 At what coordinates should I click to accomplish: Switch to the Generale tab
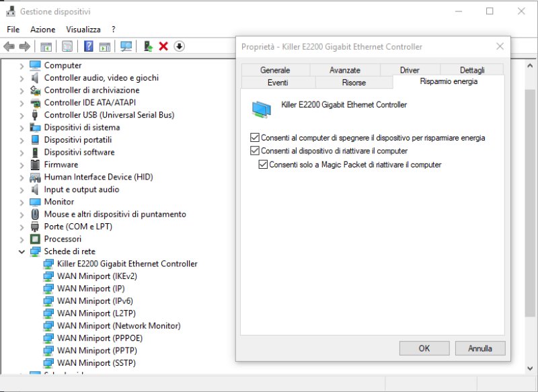pos(275,70)
